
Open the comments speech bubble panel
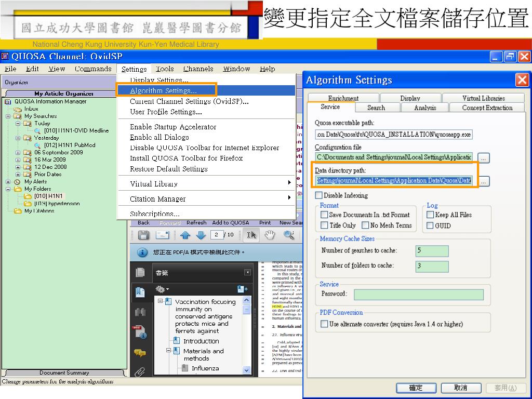pos(140,353)
